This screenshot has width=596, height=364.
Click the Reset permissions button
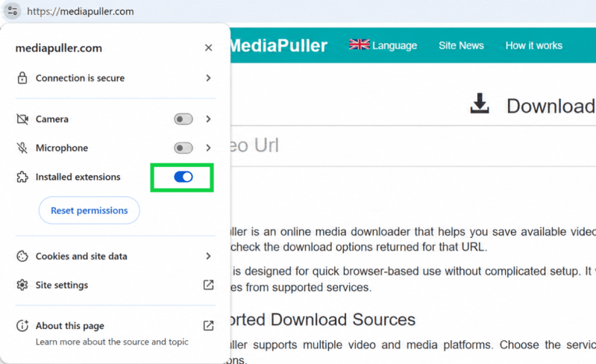click(90, 210)
